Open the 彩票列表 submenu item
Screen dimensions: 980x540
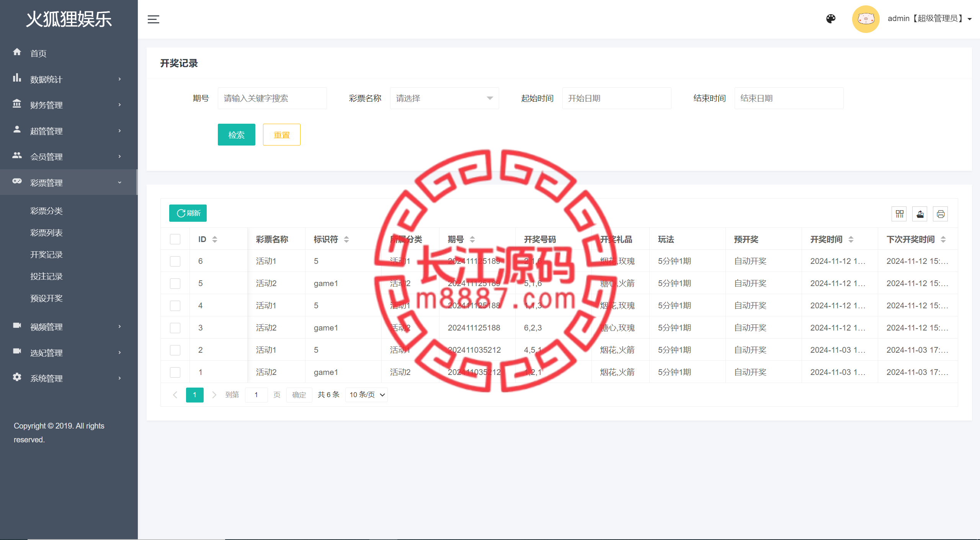46,233
